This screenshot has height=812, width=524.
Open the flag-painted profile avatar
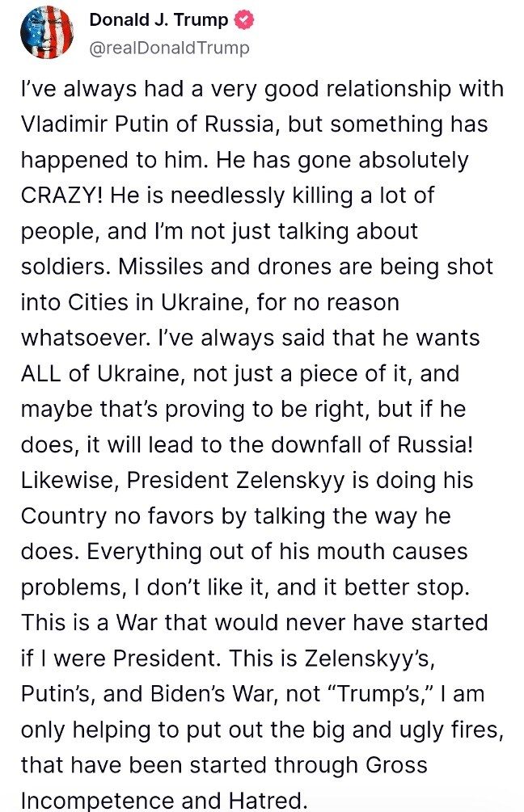[47, 32]
